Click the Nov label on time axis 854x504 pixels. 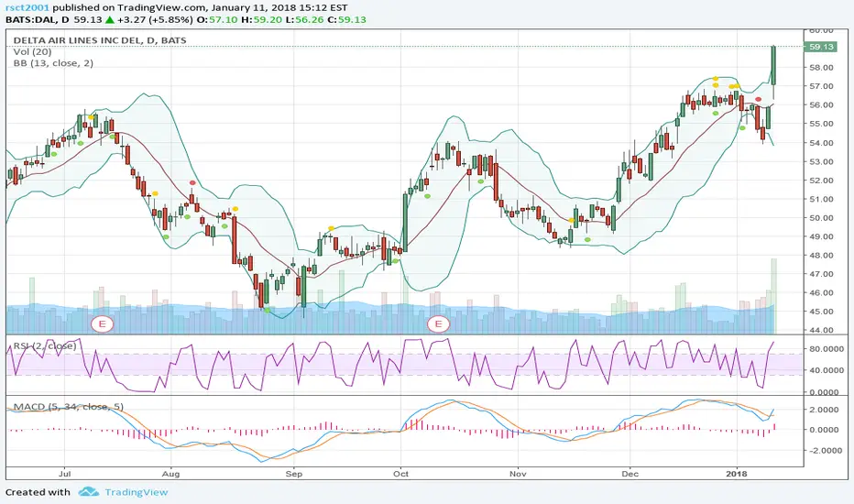(518, 474)
